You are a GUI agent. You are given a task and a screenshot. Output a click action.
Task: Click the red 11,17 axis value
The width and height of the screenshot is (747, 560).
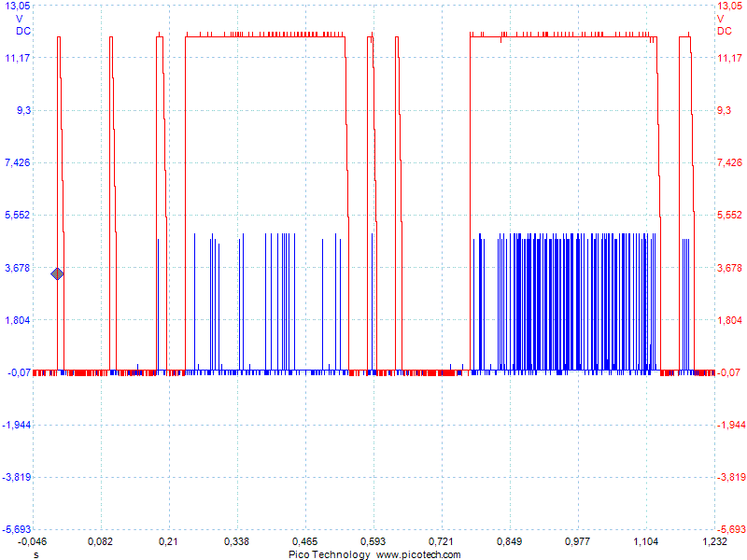click(x=730, y=58)
